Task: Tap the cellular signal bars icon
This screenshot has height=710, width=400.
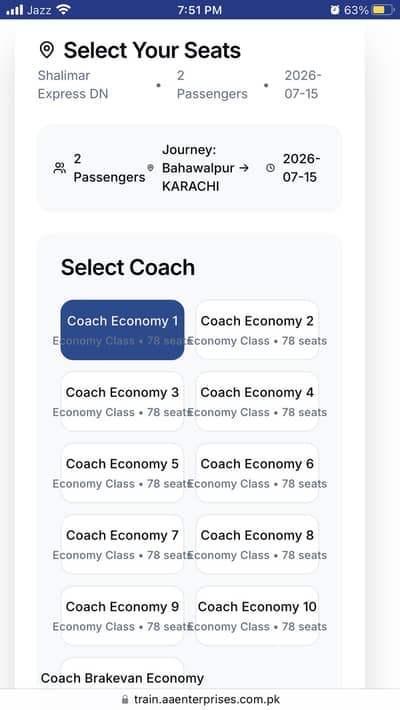Action: [14, 10]
